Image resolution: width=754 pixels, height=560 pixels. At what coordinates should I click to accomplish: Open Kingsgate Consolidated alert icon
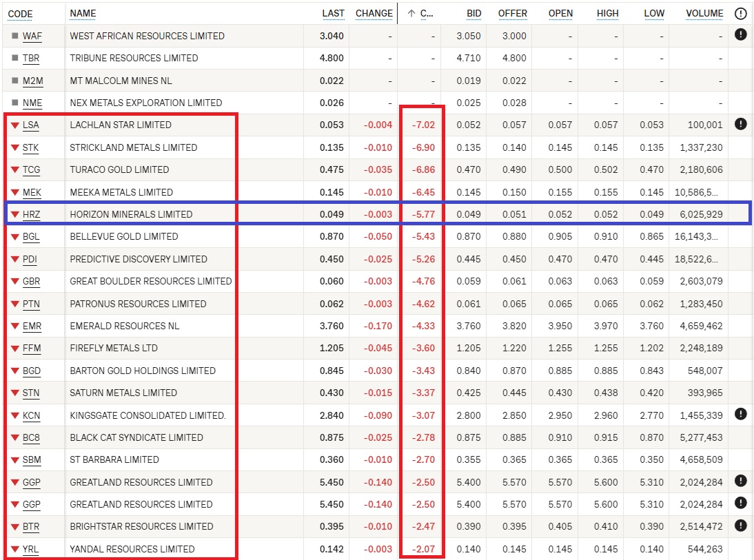tap(740, 414)
